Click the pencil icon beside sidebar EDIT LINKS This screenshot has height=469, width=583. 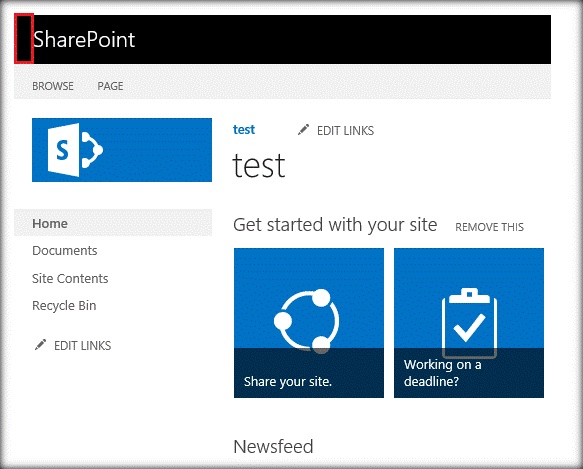pyautogui.click(x=40, y=345)
